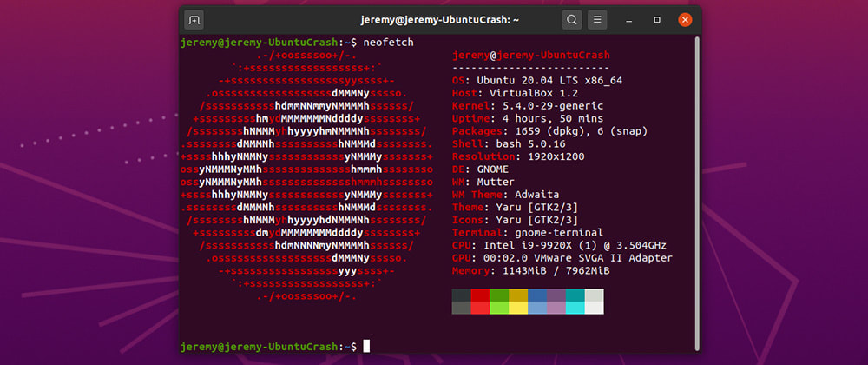Click the GPU: VMware SVGA II Adapter line
The height and width of the screenshot is (365, 868).
click(x=563, y=259)
